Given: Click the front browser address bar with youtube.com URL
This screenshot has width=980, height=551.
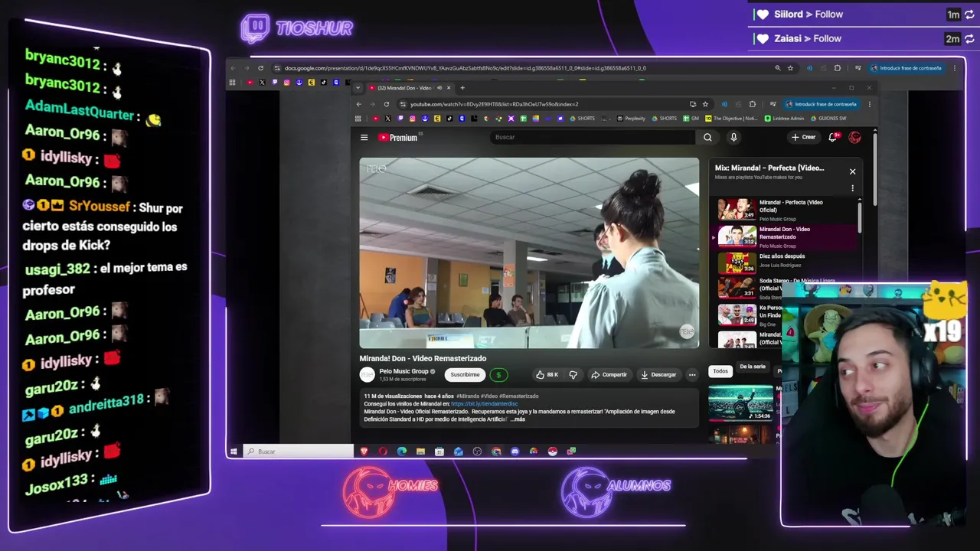Looking at the screenshot, I should (544, 104).
